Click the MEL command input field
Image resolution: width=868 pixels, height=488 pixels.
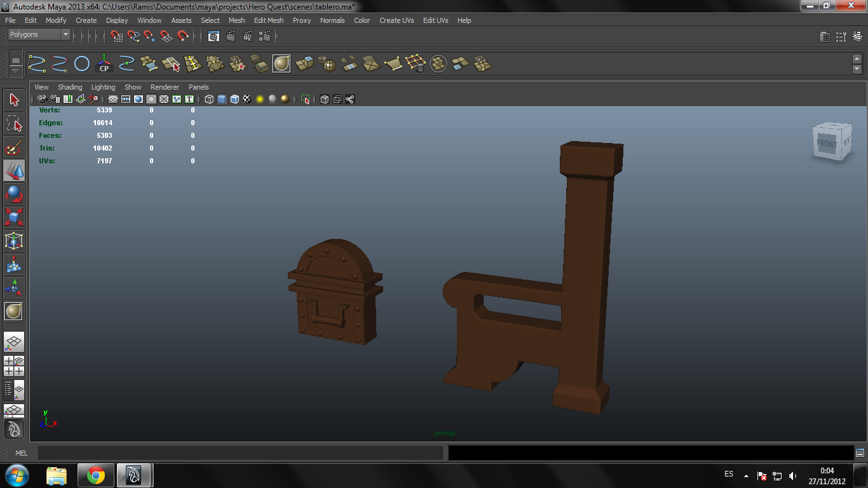click(240, 453)
